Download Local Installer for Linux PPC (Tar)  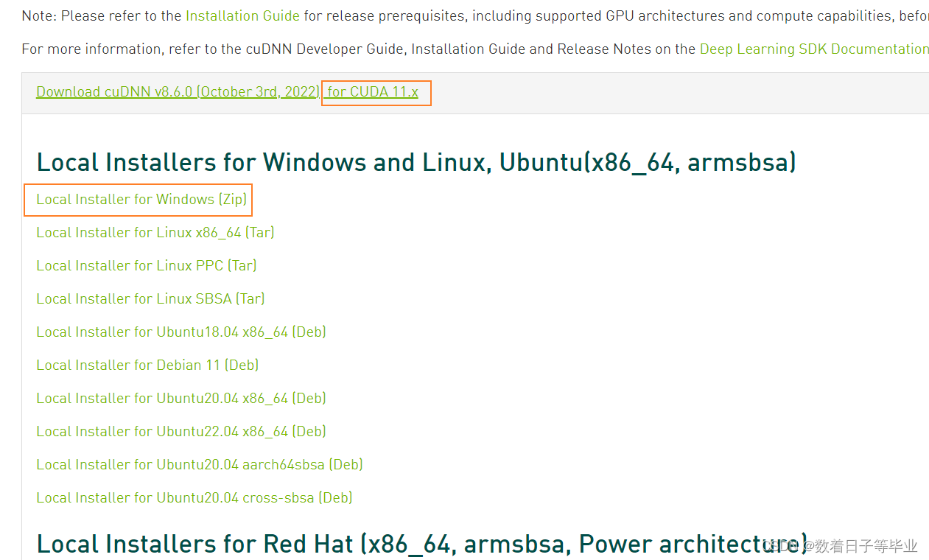coord(147,266)
